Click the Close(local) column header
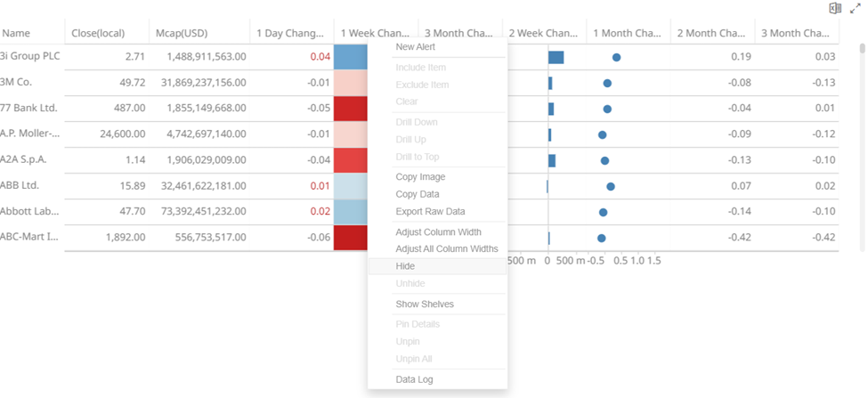 [x=97, y=33]
